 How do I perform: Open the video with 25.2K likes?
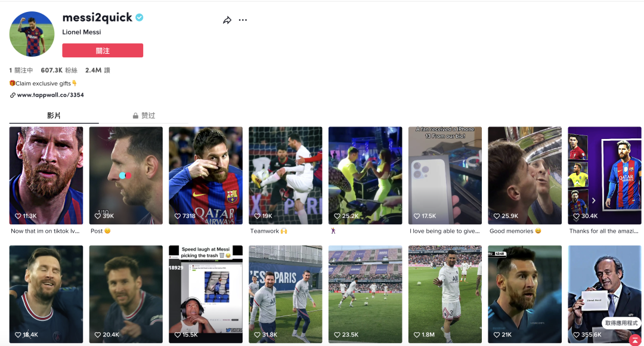pyautogui.click(x=365, y=175)
